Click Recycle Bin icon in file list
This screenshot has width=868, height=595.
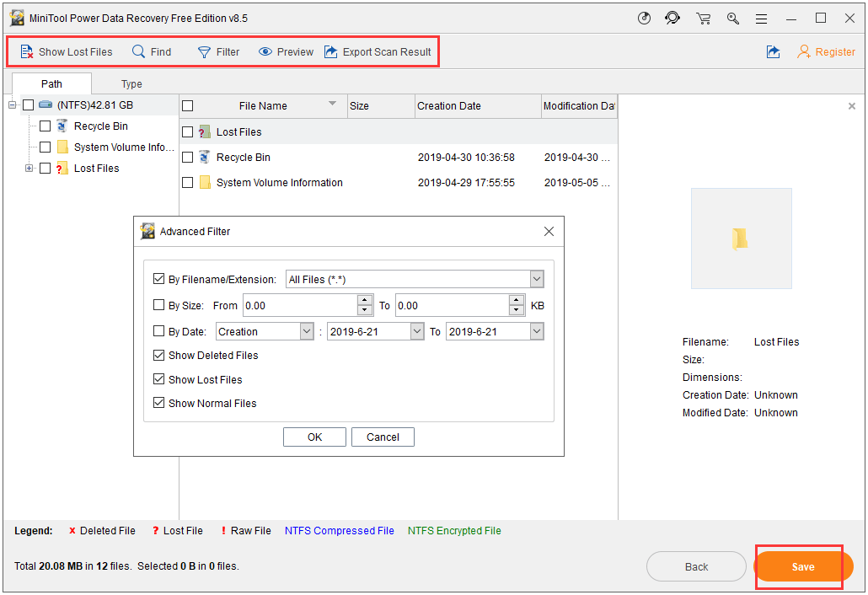click(204, 158)
